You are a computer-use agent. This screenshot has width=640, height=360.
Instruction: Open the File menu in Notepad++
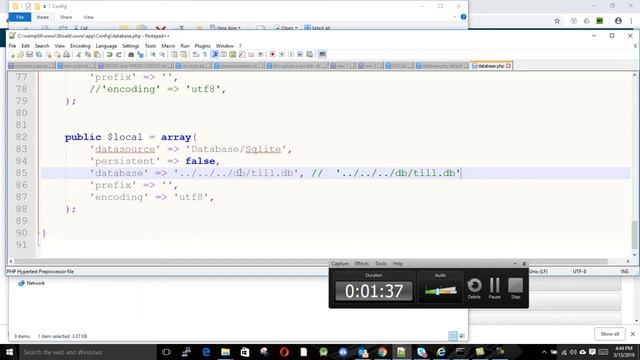click(13, 46)
